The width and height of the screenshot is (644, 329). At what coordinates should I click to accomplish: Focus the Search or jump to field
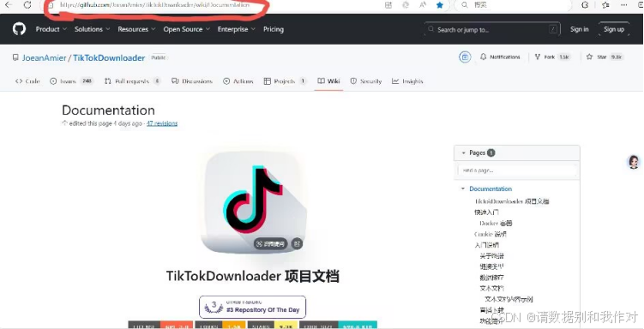pos(492,29)
